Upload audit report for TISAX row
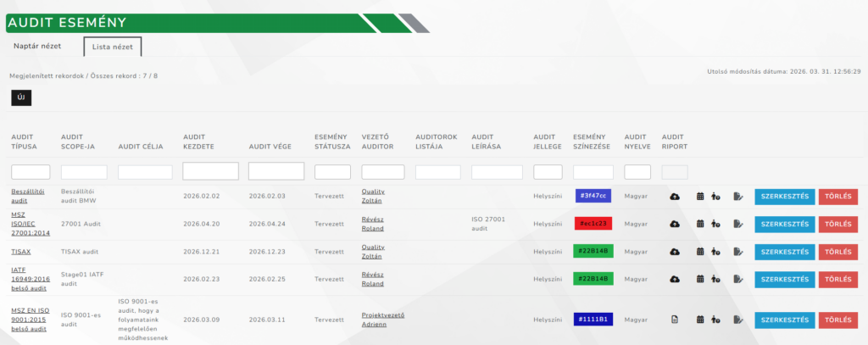The width and height of the screenshot is (868, 345). 674,252
